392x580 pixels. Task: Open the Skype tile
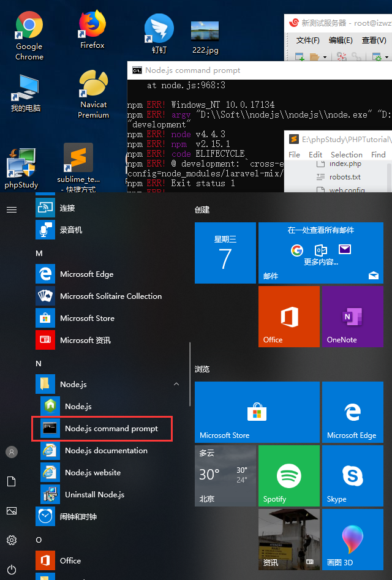tap(352, 476)
